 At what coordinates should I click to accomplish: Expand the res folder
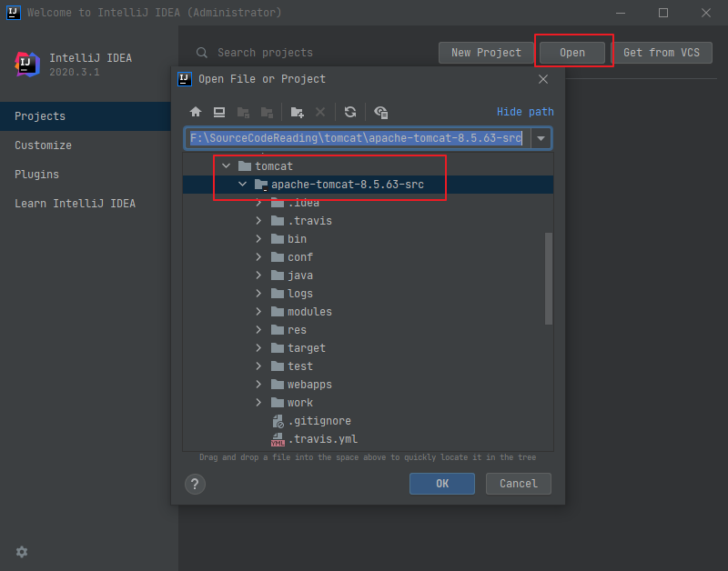[258, 330]
